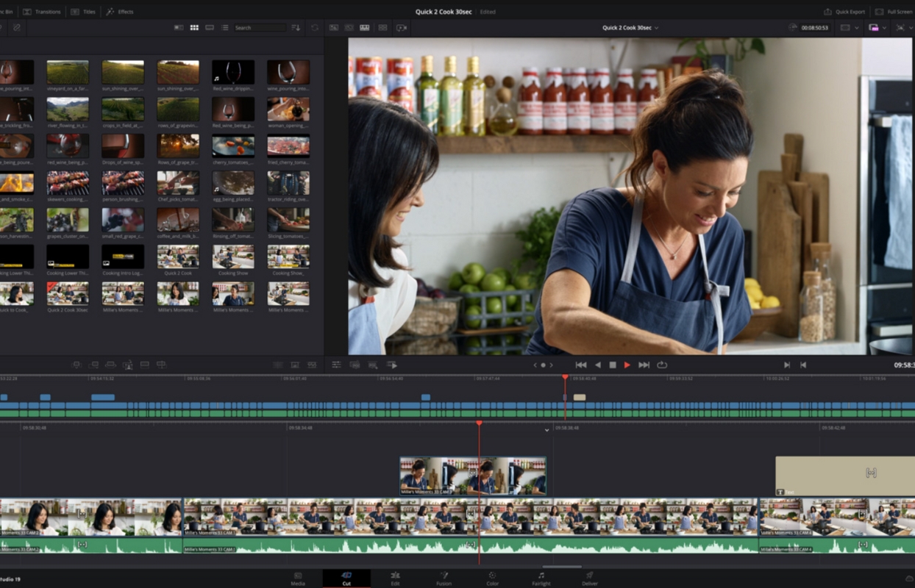Viewport: 915px width, 588px height.
Task: Select the Smart Insert edit icon
Action: (x=75, y=365)
